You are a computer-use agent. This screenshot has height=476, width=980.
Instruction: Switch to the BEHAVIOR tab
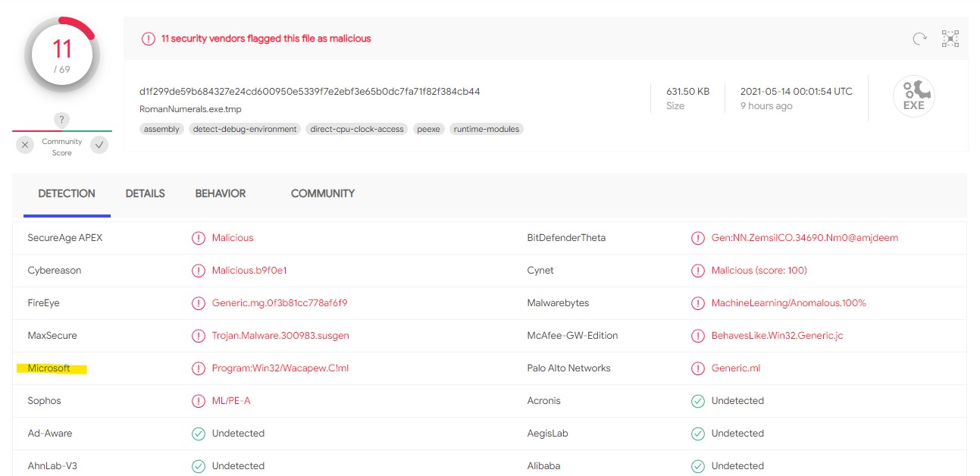(220, 193)
